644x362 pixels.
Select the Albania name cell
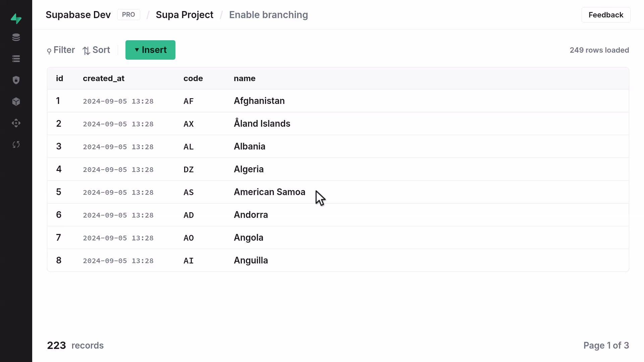250,146
